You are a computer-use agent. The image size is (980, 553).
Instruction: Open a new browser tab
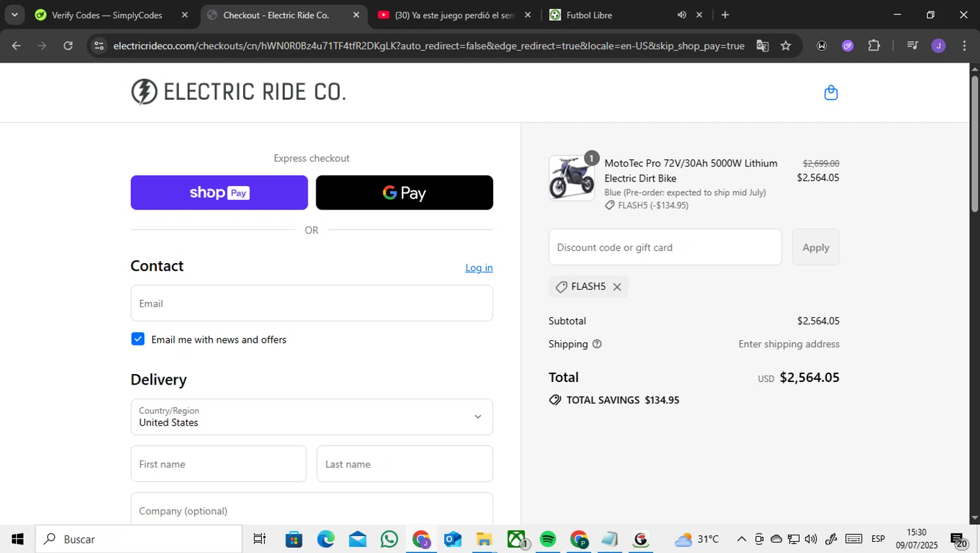(725, 14)
